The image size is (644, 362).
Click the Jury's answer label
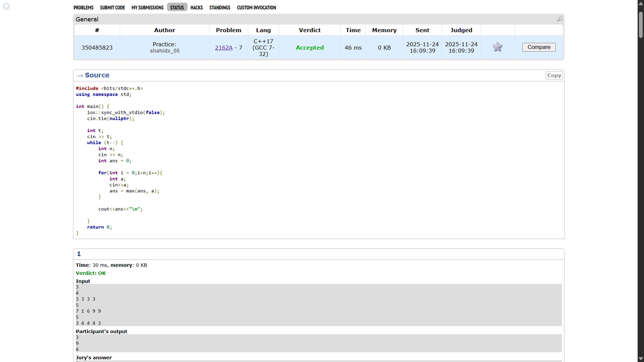pos(94,357)
